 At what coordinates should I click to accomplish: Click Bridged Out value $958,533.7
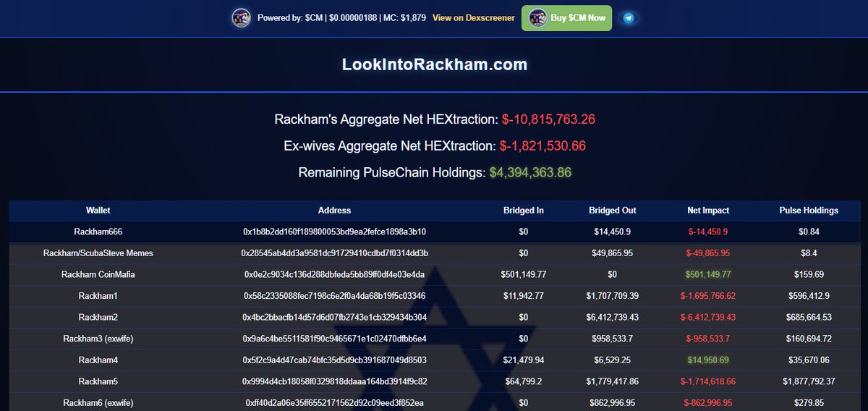coord(613,339)
